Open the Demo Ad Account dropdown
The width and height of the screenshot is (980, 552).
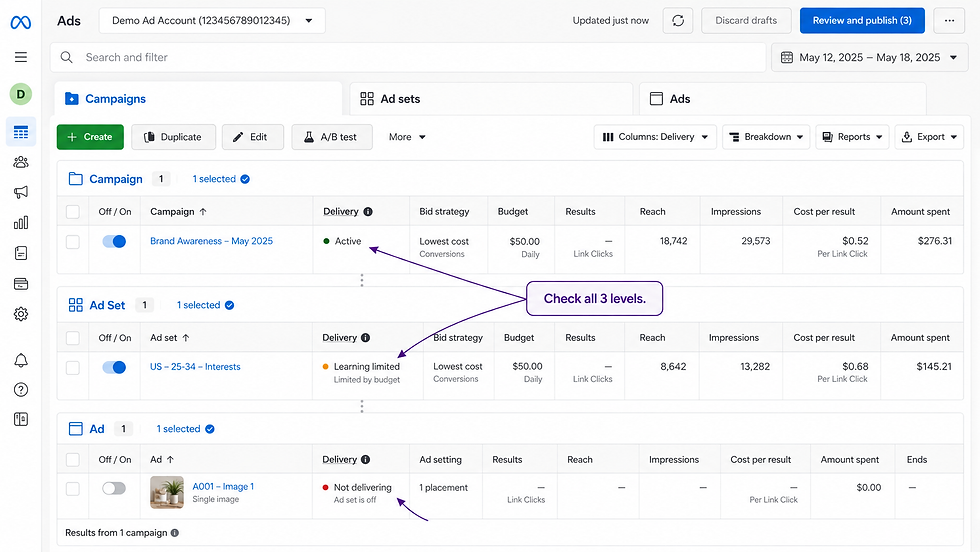[x=212, y=21]
